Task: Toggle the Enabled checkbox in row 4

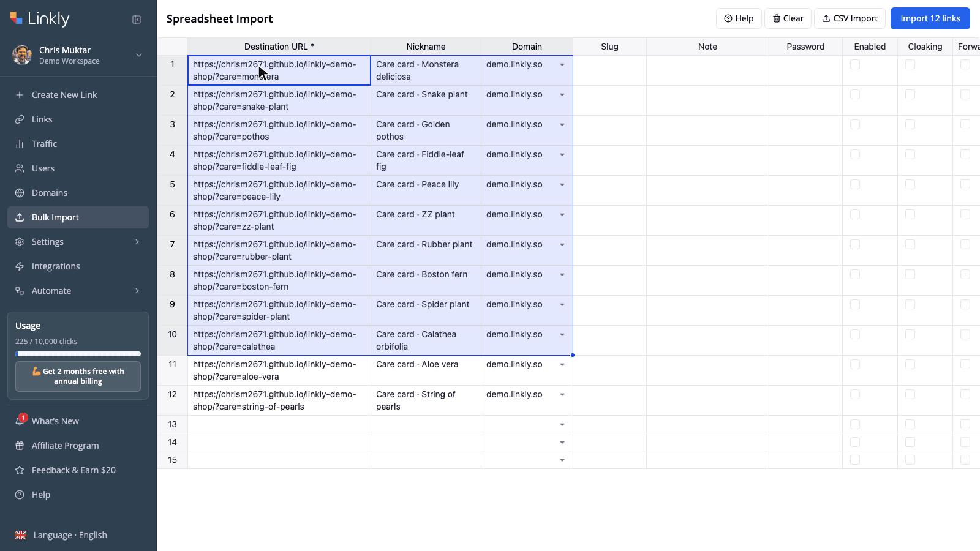Action: tap(855, 154)
